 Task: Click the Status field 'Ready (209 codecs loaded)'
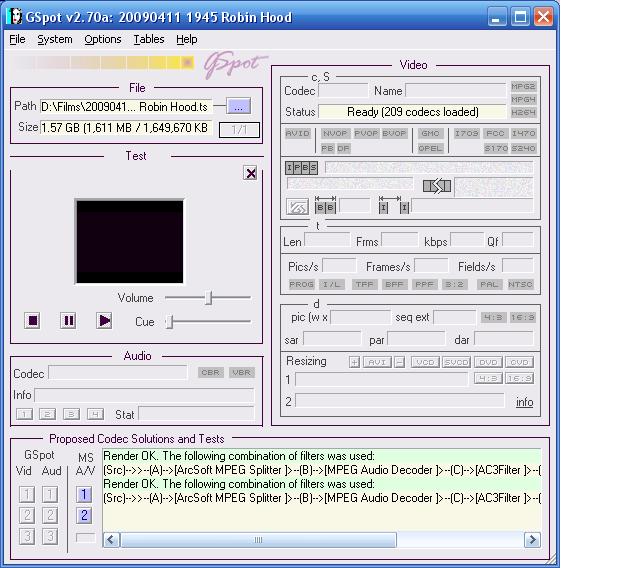click(412, 112)
